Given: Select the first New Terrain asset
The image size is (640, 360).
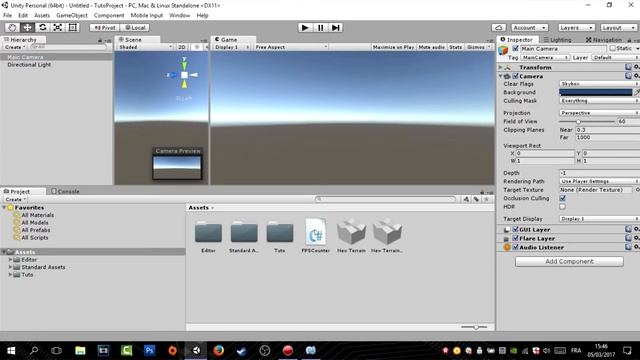Looking at the screenshot, I should pyautogui.click(x=351, y=231).
